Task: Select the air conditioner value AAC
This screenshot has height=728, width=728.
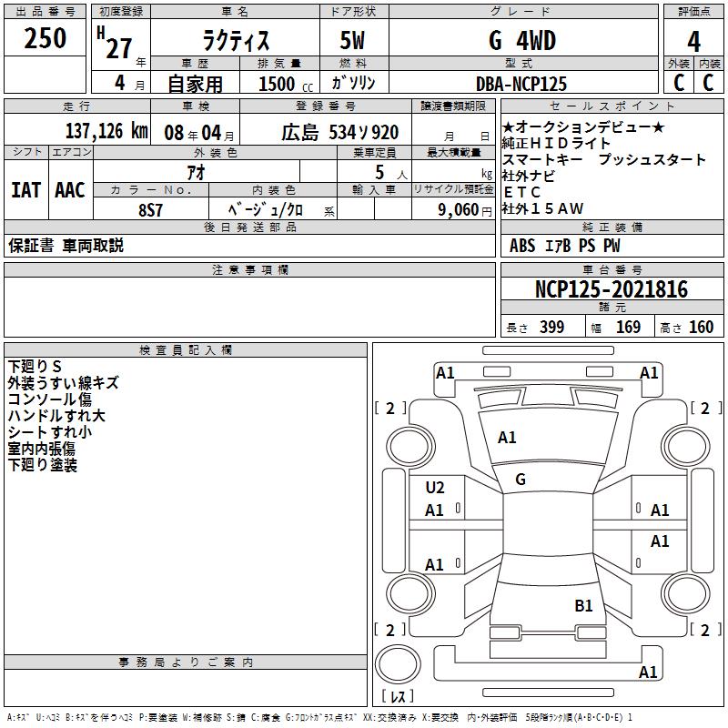Action: (x=70, y=190)
